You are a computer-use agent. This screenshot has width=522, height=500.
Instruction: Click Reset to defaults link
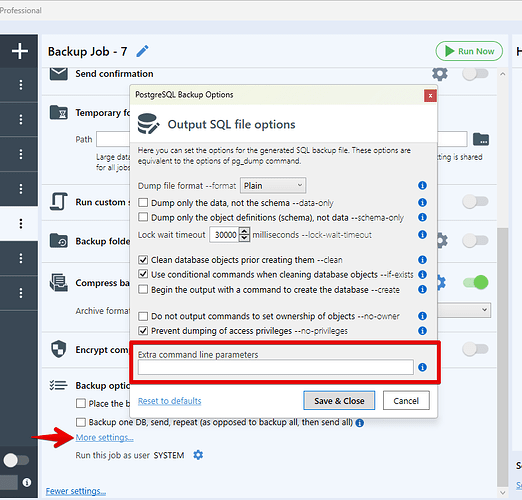(170, 401)
